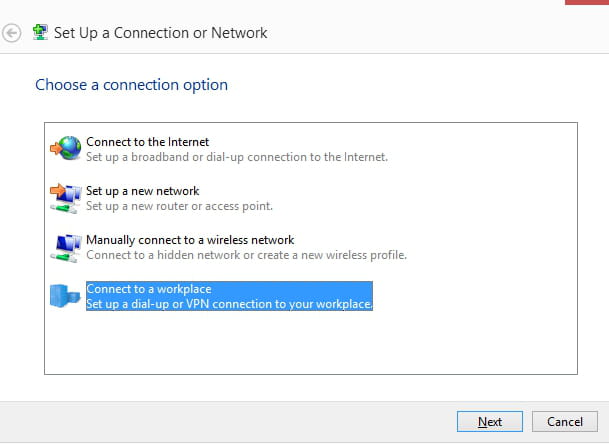
Task: Select the globe icon for Internet connection
Action: coord(67,149)
